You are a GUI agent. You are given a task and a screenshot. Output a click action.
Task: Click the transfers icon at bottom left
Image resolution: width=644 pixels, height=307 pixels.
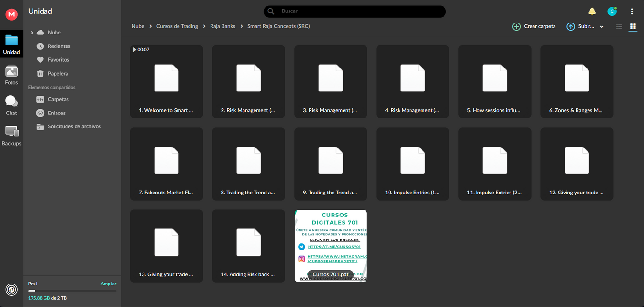11,289
